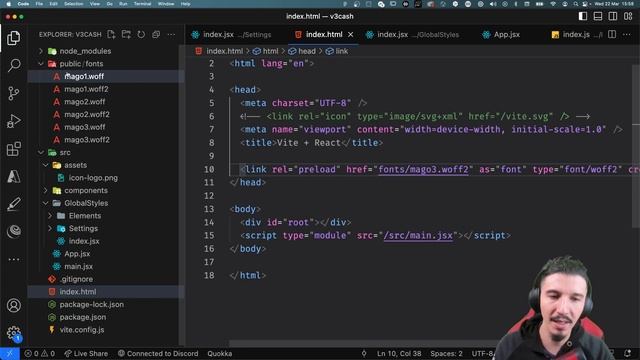Screen dimensions: 640x360
Task: Click Connected to Discord status item
Action: pos(158,353)
